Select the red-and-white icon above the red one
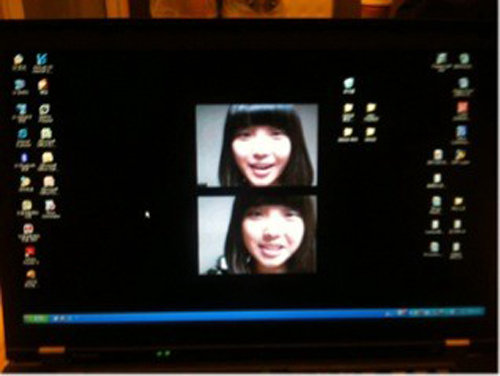Image resolution: width=500 pixels, height=376 pixels. 28,229
